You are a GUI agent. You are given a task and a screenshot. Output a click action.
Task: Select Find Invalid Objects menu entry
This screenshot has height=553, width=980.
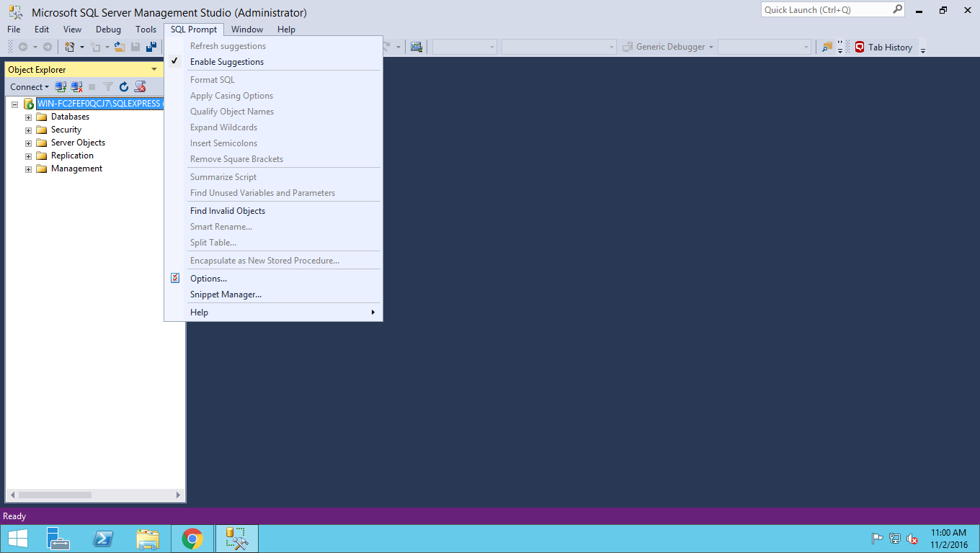coord(227,211)
